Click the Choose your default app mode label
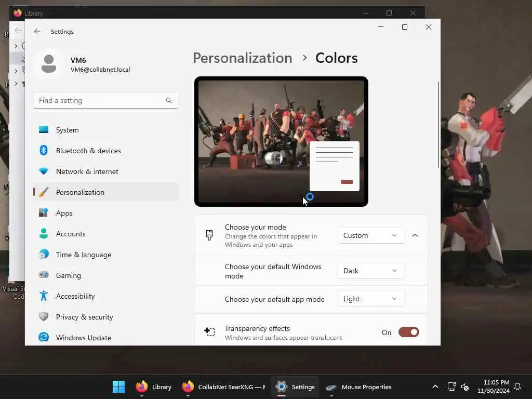 pos(274,299)
